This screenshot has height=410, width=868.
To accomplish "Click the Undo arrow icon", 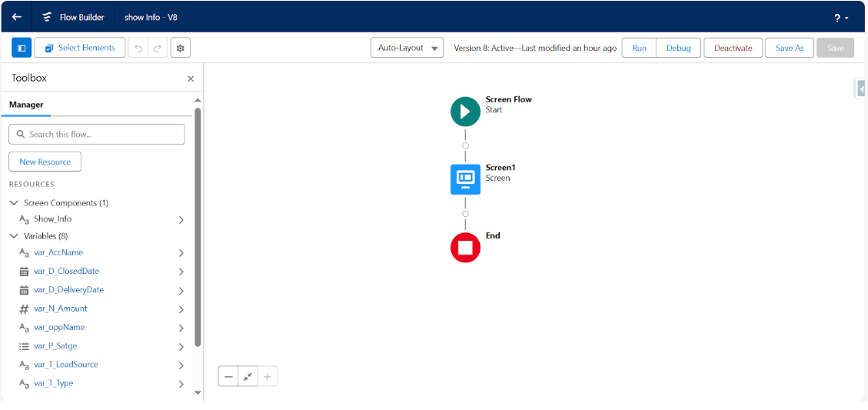I will click(138, 48).
